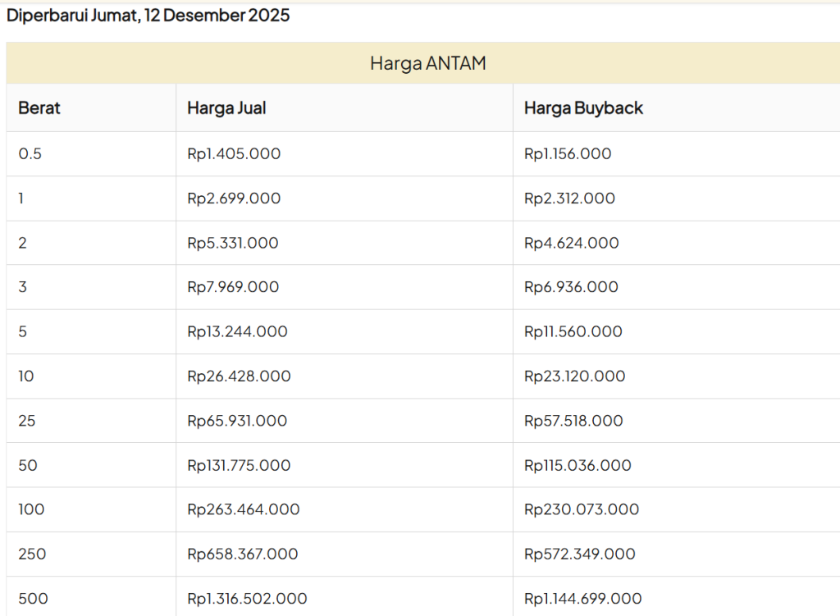The image size is (840, 616).
Task: Click the selling price Rp26.428.000
Action: click(x=239, y=376)
